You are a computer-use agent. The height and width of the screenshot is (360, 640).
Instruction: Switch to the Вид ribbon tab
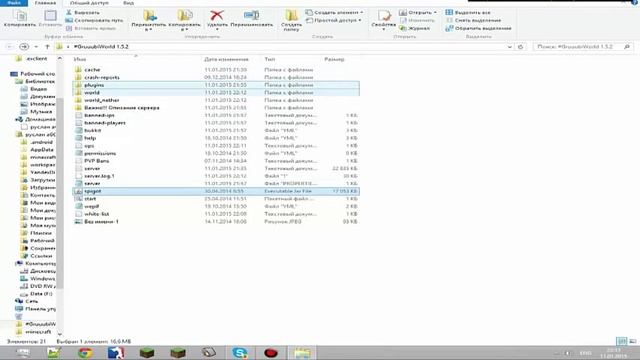click(x=128, y=3)
